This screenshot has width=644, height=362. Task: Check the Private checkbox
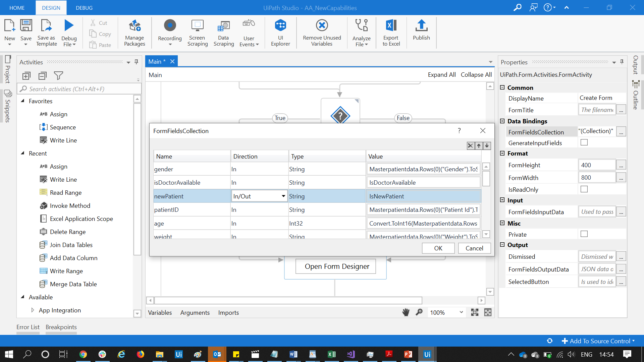584,234
